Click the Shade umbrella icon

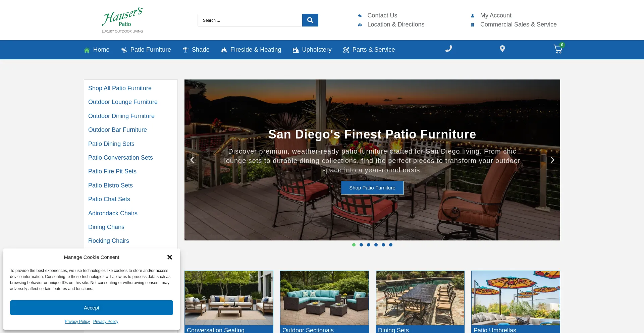click(185, 50)
